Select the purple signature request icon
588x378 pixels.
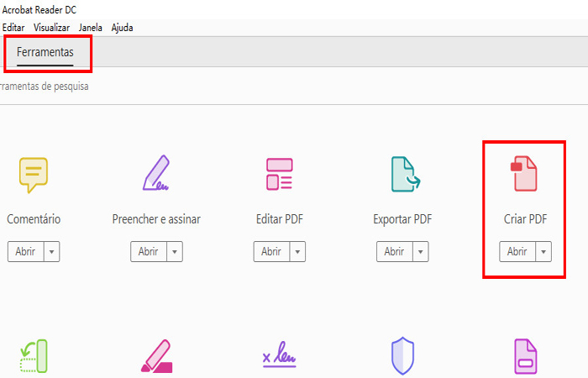coord(280,354)
